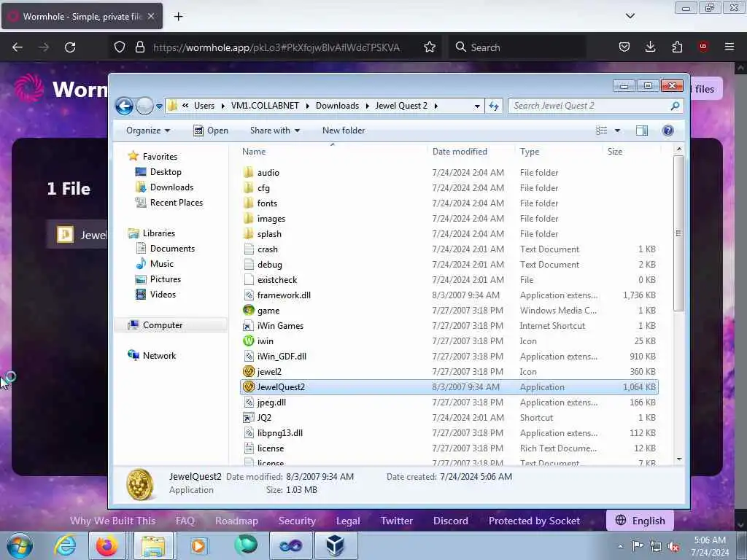Launch Internet Explorer from the taskbar
Viewport: 747px width, 560px height.
64,545
